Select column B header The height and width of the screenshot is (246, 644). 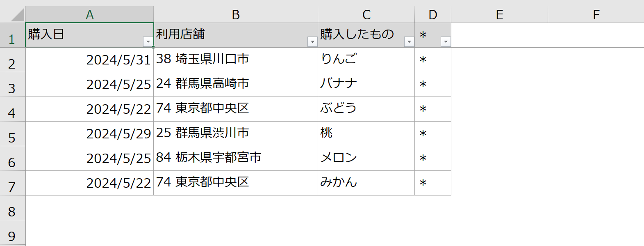236,15
